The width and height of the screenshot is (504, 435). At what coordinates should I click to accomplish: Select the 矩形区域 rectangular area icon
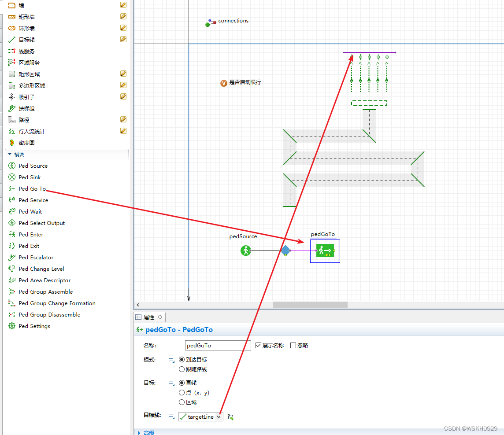point(12,74)
